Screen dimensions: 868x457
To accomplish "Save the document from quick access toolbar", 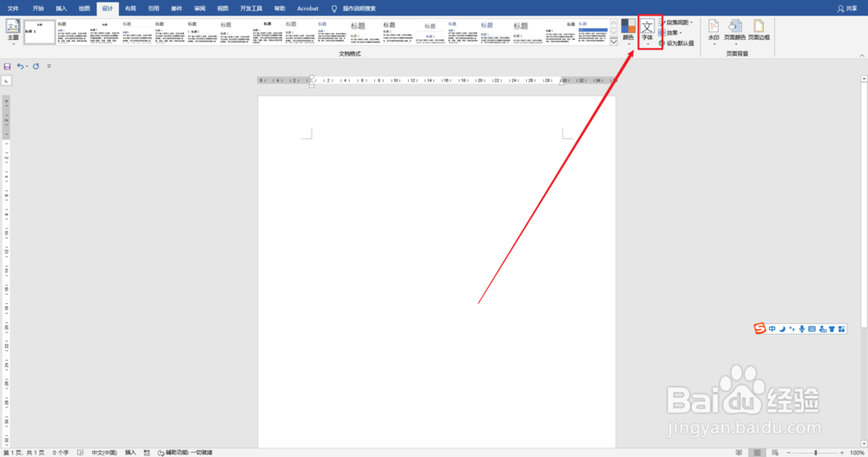I will coord(7,67).
